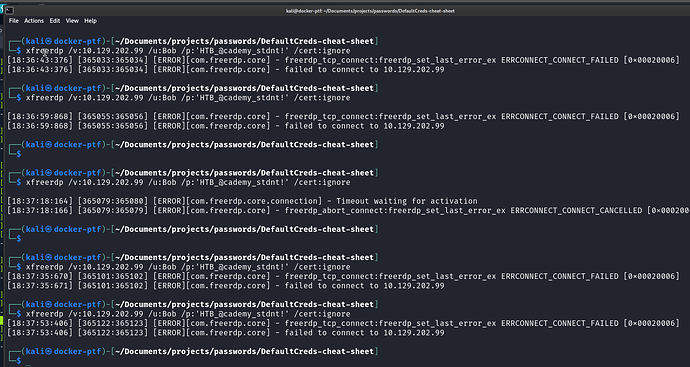Viewport: 690px width, 367px height.
Task: Open the Help menu
Action: [x=90, y=21]
